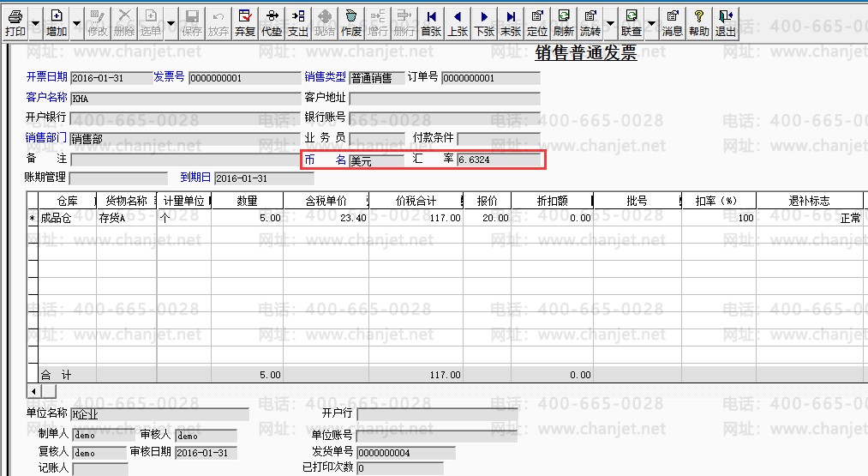Click the 流转 toolbar icon
Screen dimensions: 868x476
[x=590, y=23]
